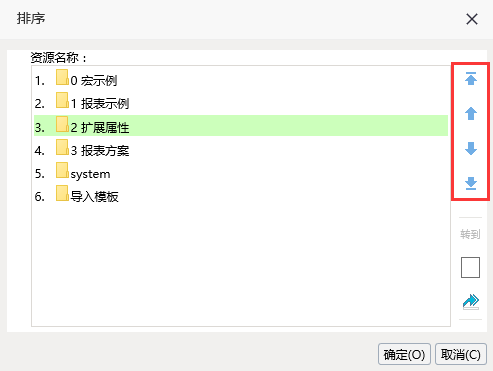The image size is (493, 371).
Task: Click the move up arrow icon
Action: pos(471,114)
